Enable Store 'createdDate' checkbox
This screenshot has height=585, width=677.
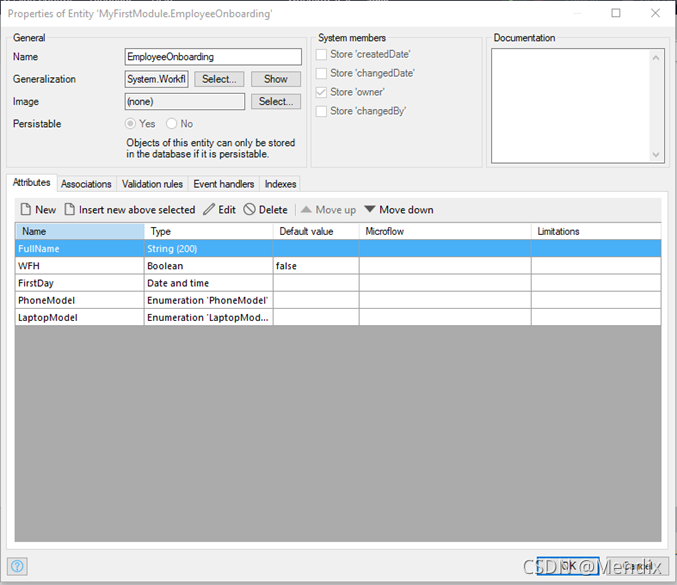point(321,54)
